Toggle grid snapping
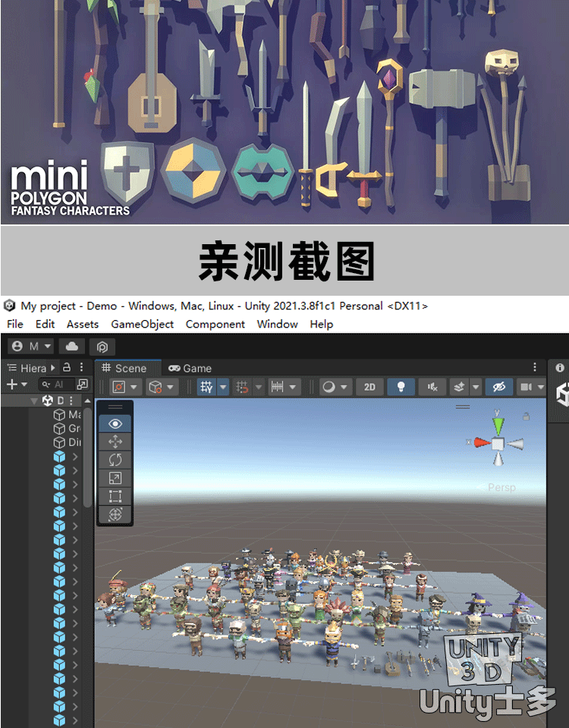Viewport: 569px width, 728px height. [x=242, y=387]
